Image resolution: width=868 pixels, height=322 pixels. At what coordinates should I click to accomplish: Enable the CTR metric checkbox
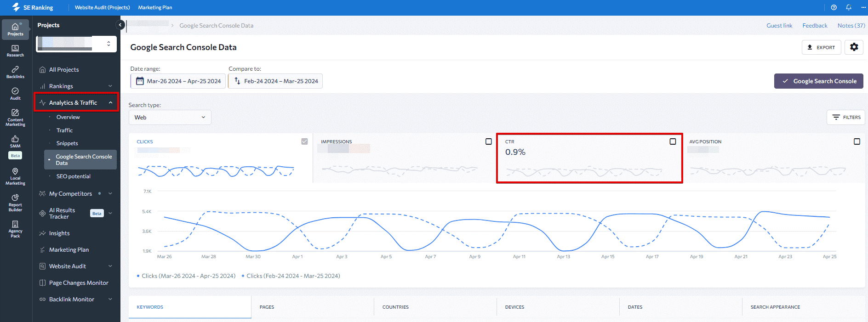click(673, 141)
